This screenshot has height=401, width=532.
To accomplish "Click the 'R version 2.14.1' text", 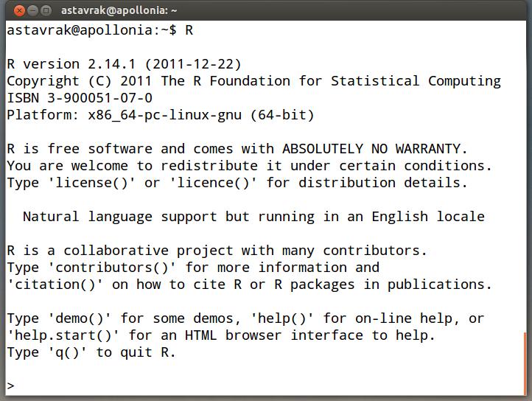I will click(71, 64).
